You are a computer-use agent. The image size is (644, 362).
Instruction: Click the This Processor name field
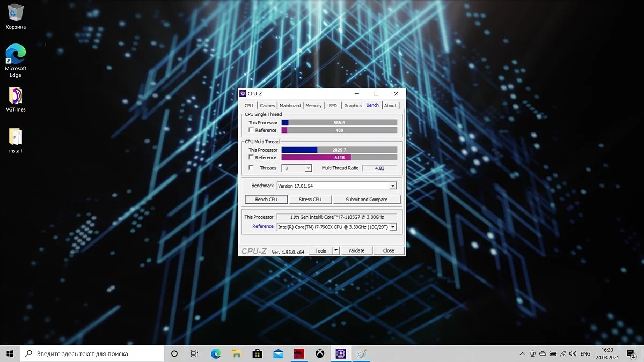pos(336,217)
